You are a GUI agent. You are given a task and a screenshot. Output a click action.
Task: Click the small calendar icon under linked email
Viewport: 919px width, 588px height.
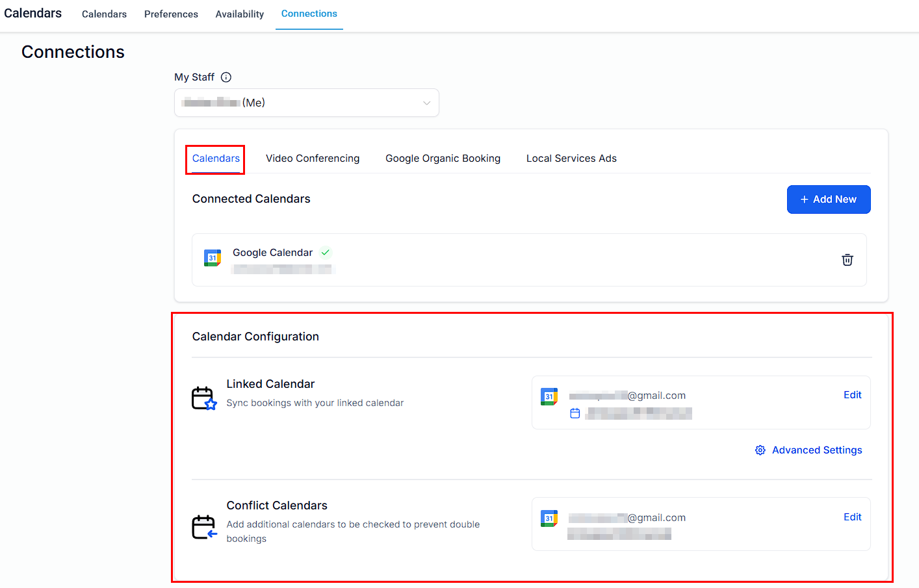575,413
